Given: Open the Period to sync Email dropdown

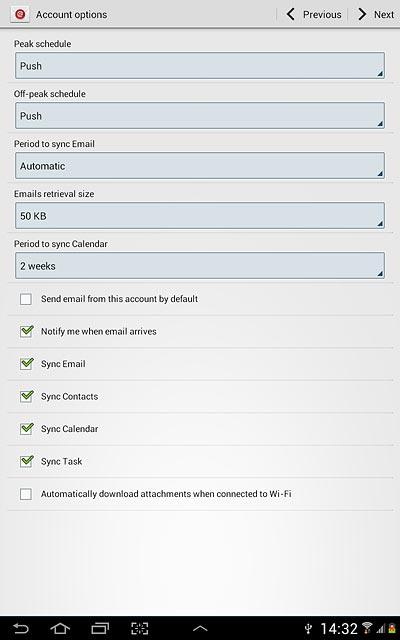Looking at the screenshot, I should click(x=200, y=166).
